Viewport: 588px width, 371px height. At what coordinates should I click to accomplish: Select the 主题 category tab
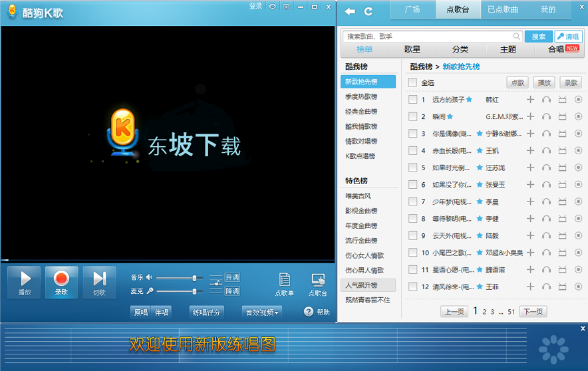[508, 49]
